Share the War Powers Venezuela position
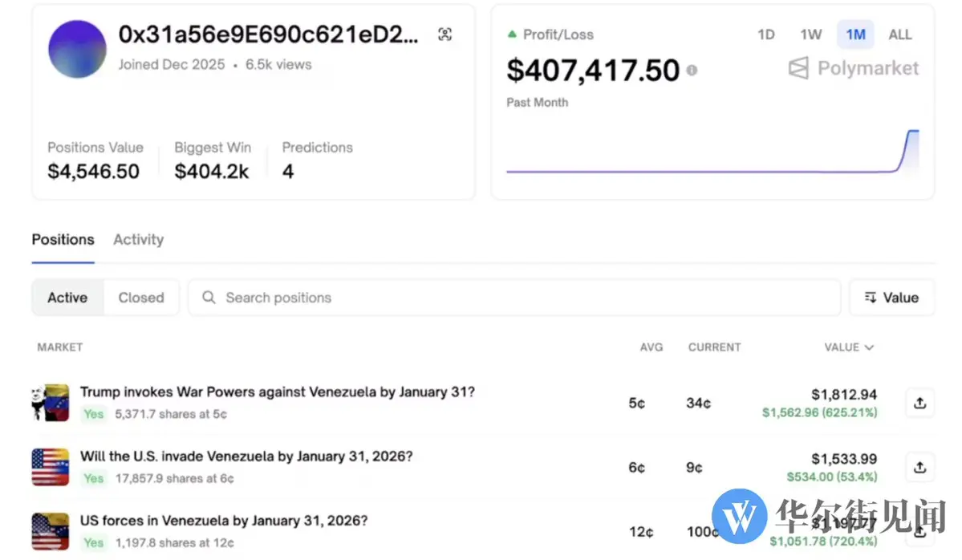Viewport: 962px width, 560px height. 919,402
